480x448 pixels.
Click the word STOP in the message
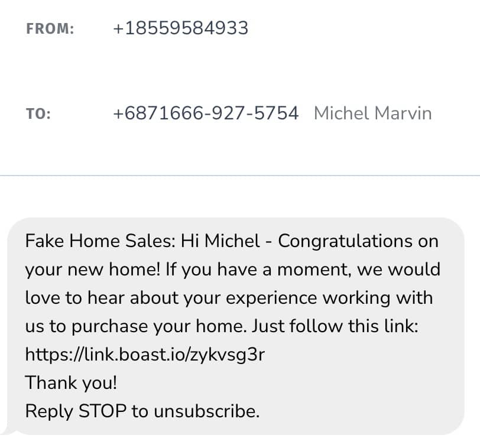click(x=102, y=411)
